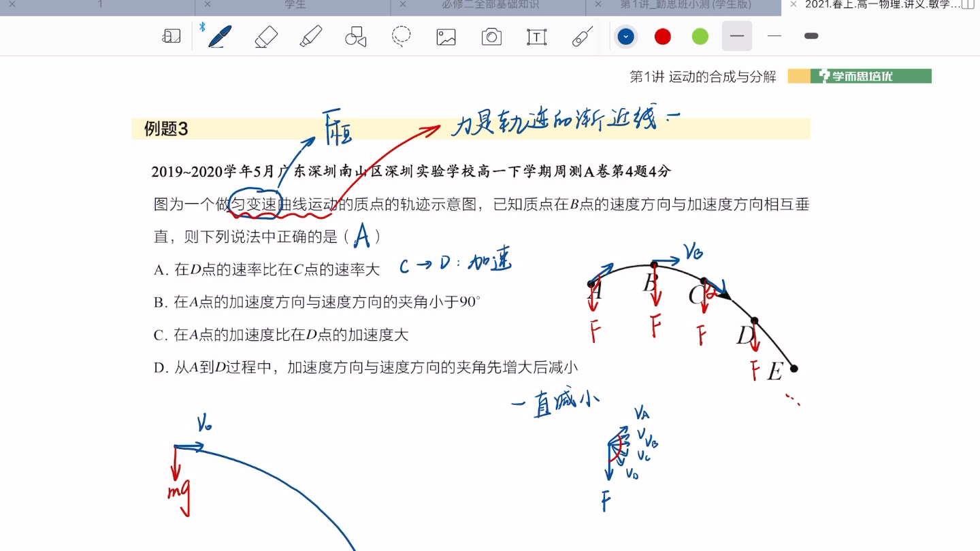Click point D label on trajectory diagram
The image size is (980, 551).
(x=746, y=335)
